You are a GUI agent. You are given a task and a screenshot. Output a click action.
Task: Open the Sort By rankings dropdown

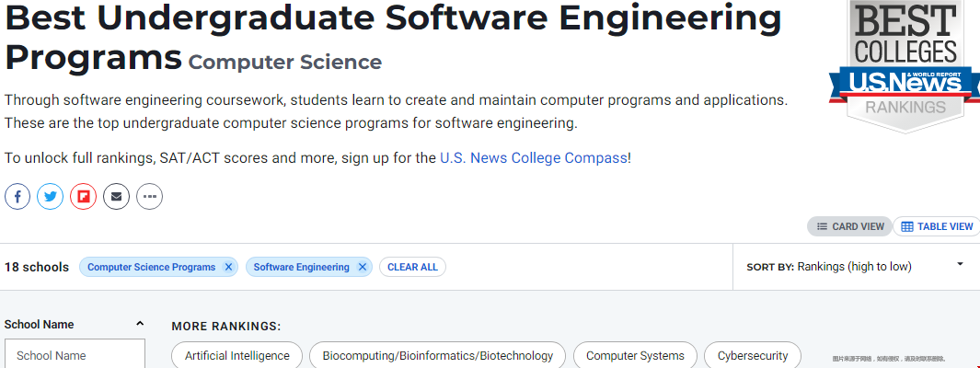click(856, 267)
